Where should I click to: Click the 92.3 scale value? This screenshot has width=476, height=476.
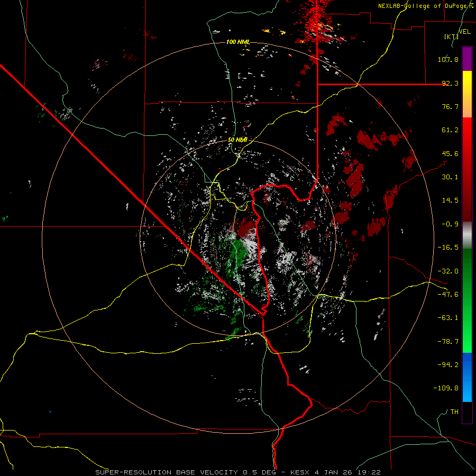[x=450, y=83]
